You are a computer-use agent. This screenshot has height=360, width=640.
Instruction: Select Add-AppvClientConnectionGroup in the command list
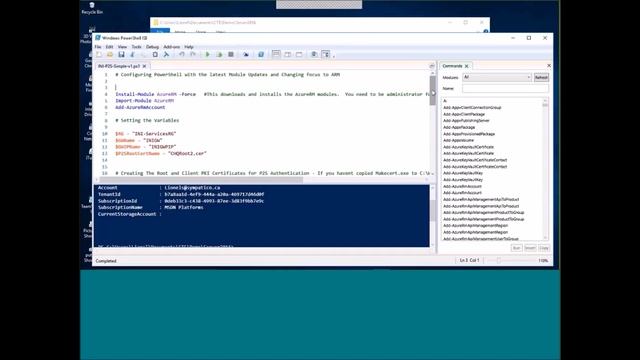[472, 108]
